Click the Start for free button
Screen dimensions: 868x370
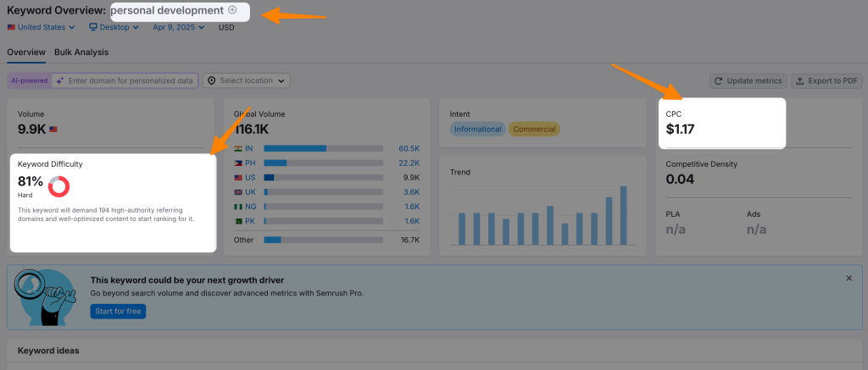click(118, 312)
